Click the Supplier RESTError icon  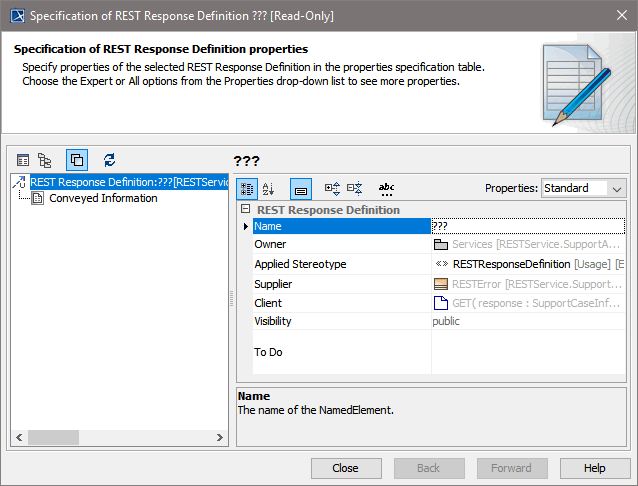point(441,284)
